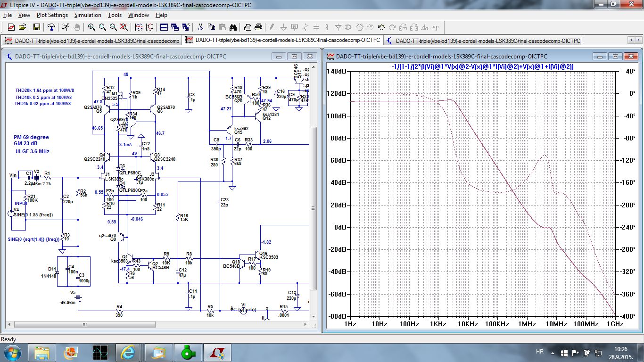Open the View menu
Viewport: 644px width, 362px height.
pyautogui.click(x=24, y=15)
